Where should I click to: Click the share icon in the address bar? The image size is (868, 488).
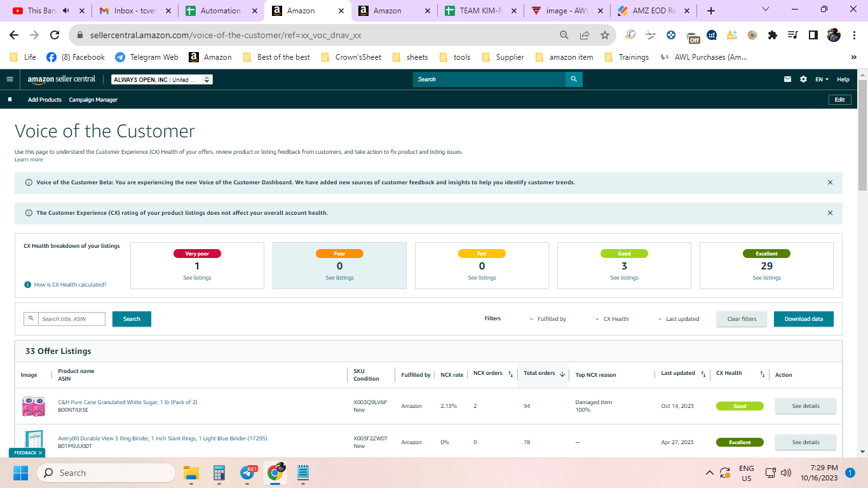[585, 35]
